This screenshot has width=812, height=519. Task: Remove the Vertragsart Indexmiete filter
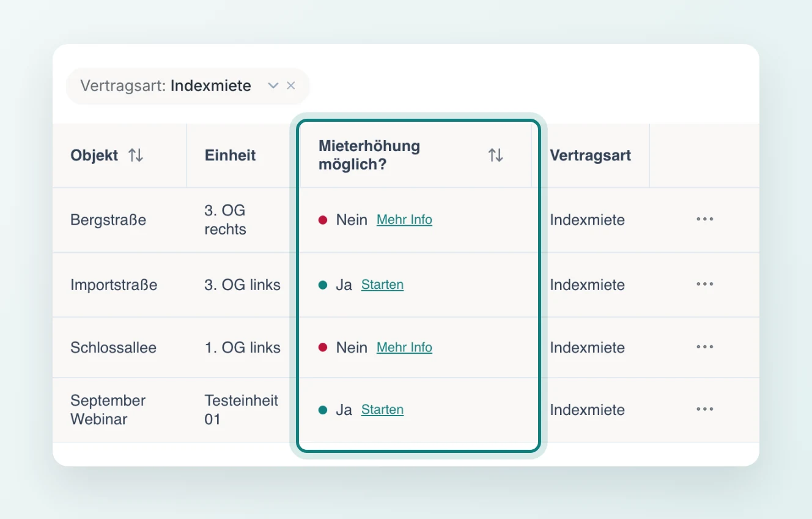[x=291, y=86]
